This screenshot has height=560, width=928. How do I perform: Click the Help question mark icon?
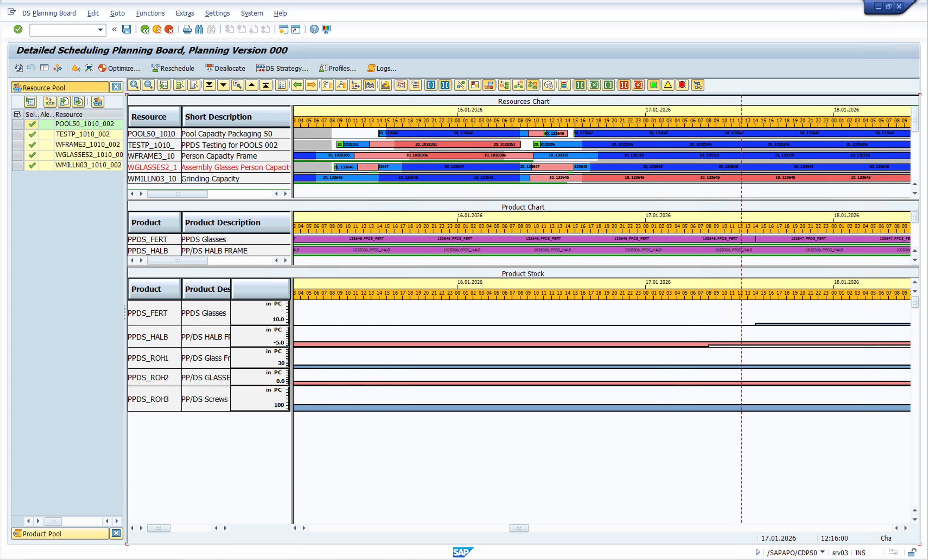pyautogui.click(x=314, y=29)
